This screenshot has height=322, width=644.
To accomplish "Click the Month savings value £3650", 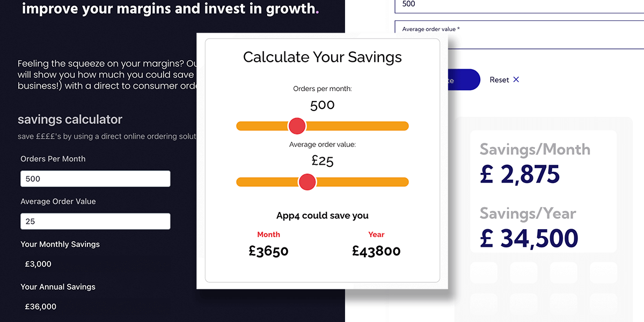I will point(268,251).
